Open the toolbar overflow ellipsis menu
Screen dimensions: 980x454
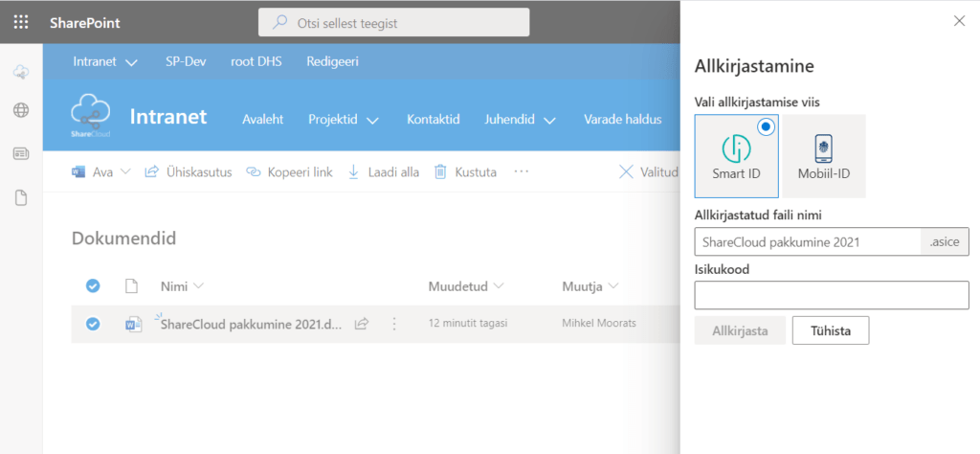click(x=521, y=172)
